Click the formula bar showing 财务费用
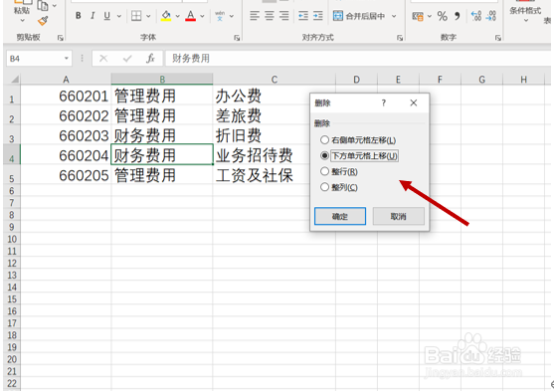This screenshot has width=554, height=392. [x=357, y=59]
